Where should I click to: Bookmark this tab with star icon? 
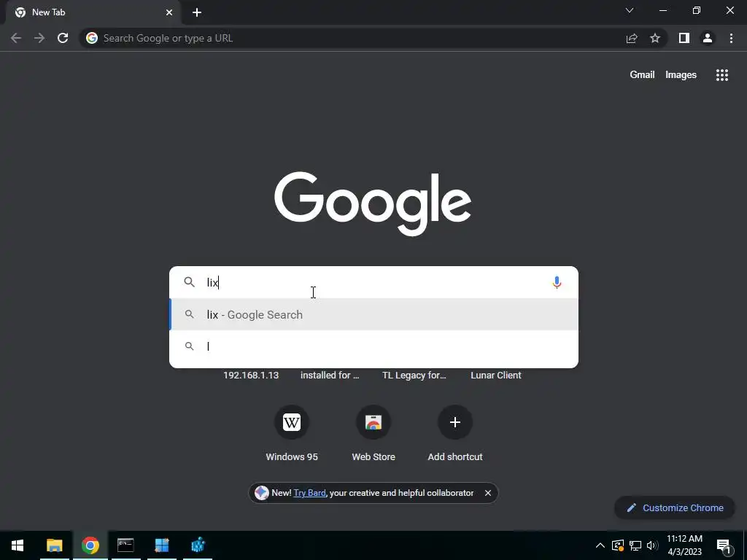[x=655, y=38]
